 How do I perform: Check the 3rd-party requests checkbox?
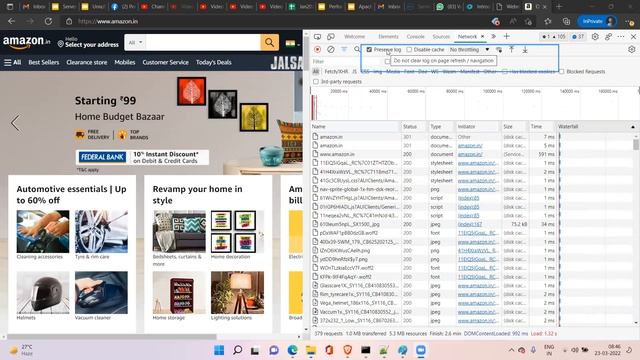(x=316, y=82)
